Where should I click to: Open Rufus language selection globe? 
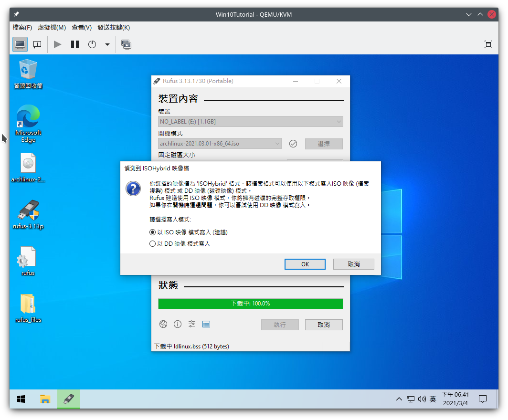pyautogui.click(x=163, y=324)
